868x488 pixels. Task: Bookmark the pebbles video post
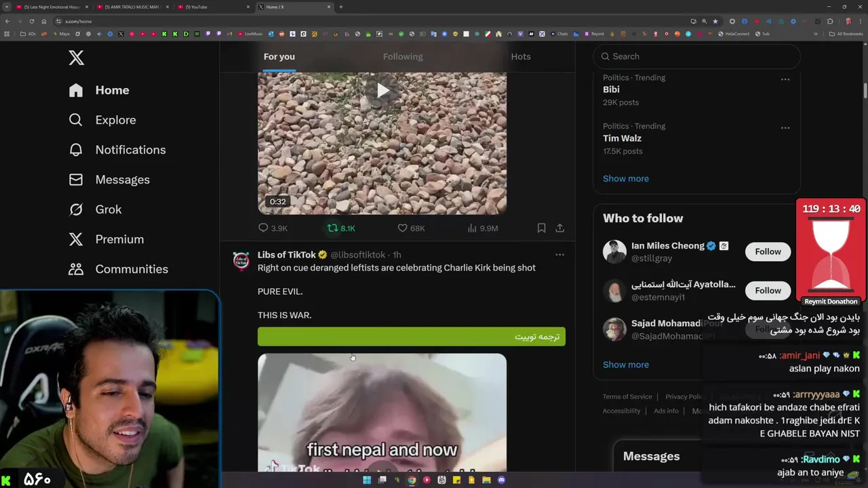pyautogui.click(x=541, y=228)
